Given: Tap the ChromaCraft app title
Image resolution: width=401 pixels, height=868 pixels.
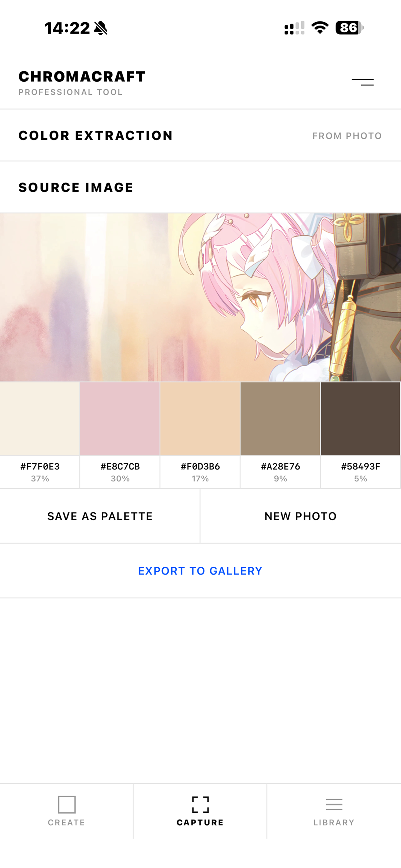Looking at the screenshot, I should point(82,77).
